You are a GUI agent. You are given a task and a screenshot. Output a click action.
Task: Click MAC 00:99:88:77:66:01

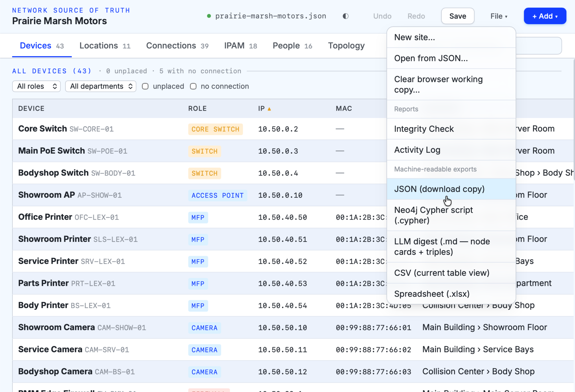373,328
